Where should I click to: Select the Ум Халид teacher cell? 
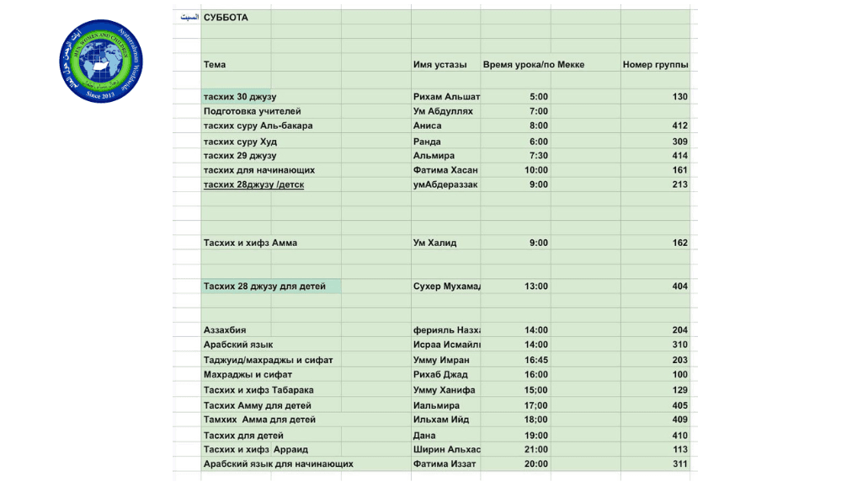click(434, 243)
